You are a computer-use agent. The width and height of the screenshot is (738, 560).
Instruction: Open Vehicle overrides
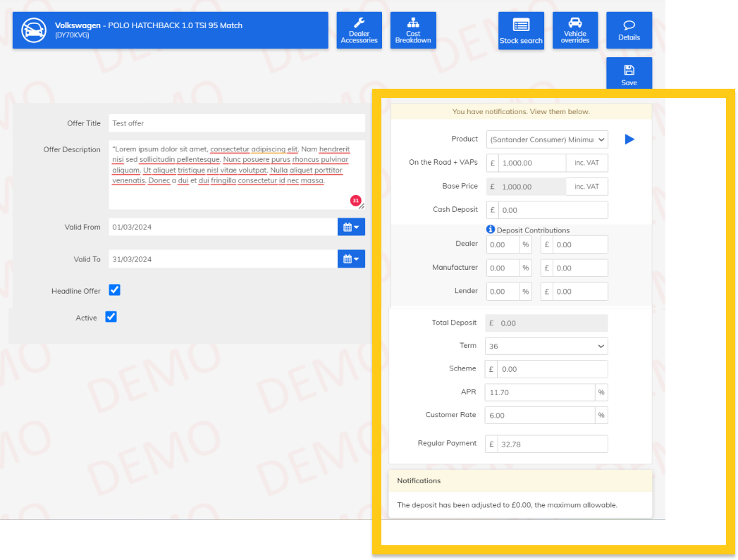point(575,30)
